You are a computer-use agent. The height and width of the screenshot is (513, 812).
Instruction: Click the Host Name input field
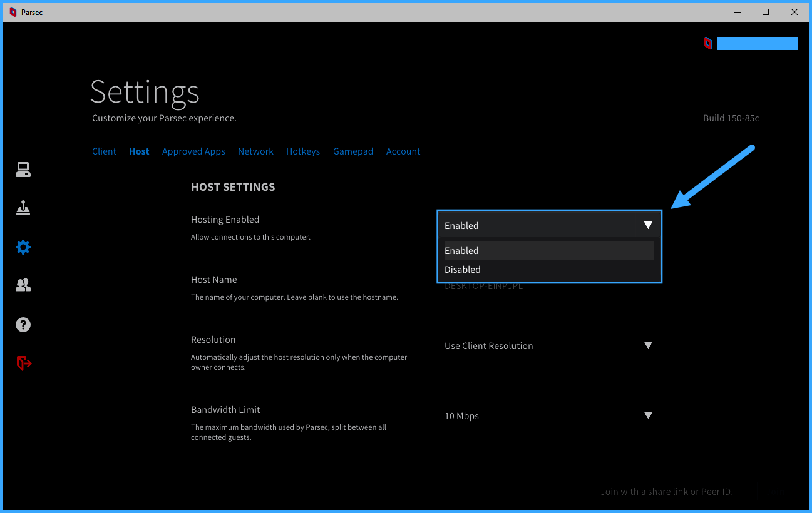click(549, 286)
